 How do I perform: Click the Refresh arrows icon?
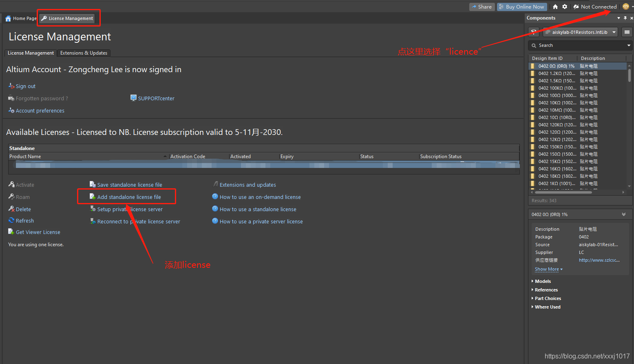click(11, 220)
